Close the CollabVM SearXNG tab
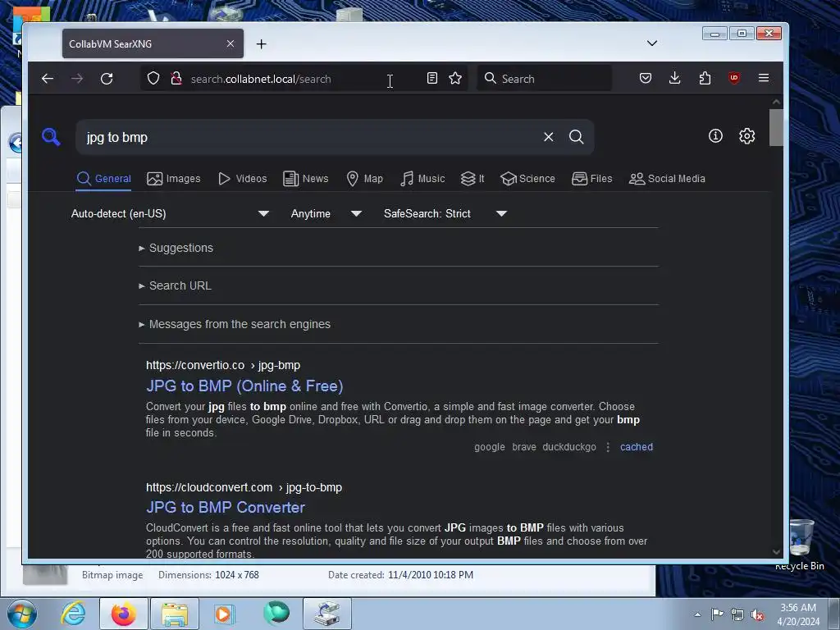This screenshot has height=630, width=840. coord(231,44)
